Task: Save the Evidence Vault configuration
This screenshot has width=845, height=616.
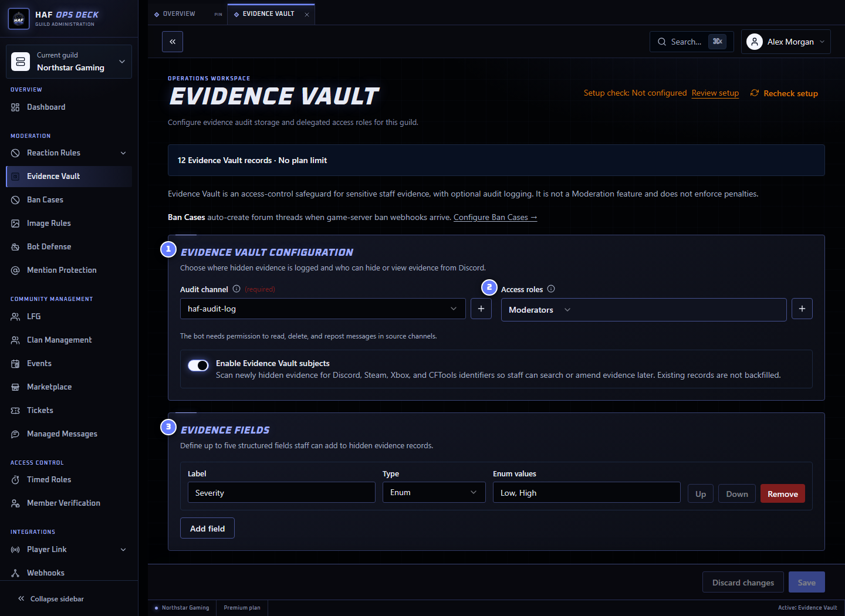Action: point(807,582)
